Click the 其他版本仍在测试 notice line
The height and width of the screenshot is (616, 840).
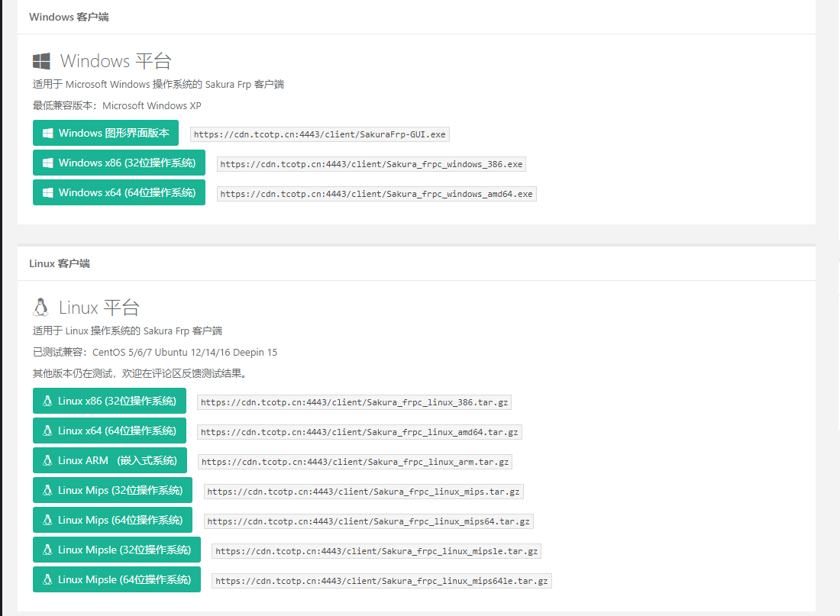point(141,373)
